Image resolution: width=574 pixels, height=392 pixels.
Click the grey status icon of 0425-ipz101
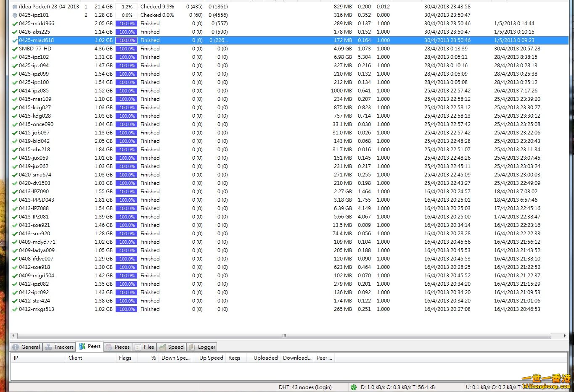[x=15, y=15]
